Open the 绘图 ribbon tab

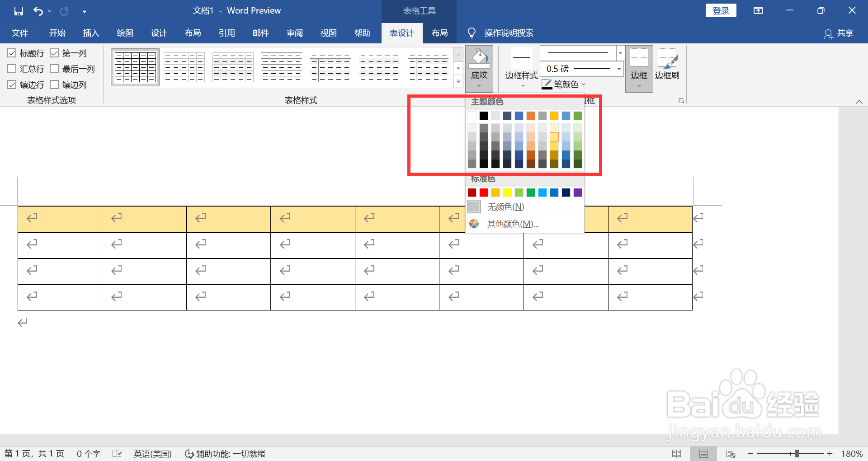pos(125,33)
